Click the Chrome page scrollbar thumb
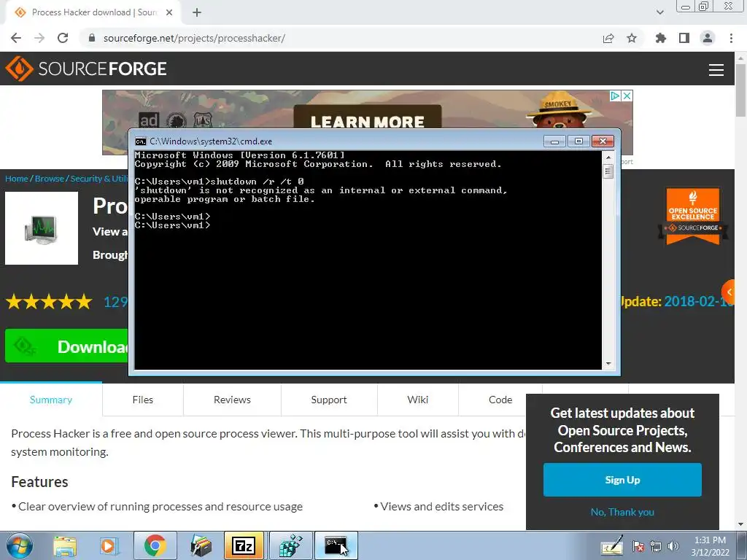The width and height of the screenshot is (747, 560). tap(741, 90)
